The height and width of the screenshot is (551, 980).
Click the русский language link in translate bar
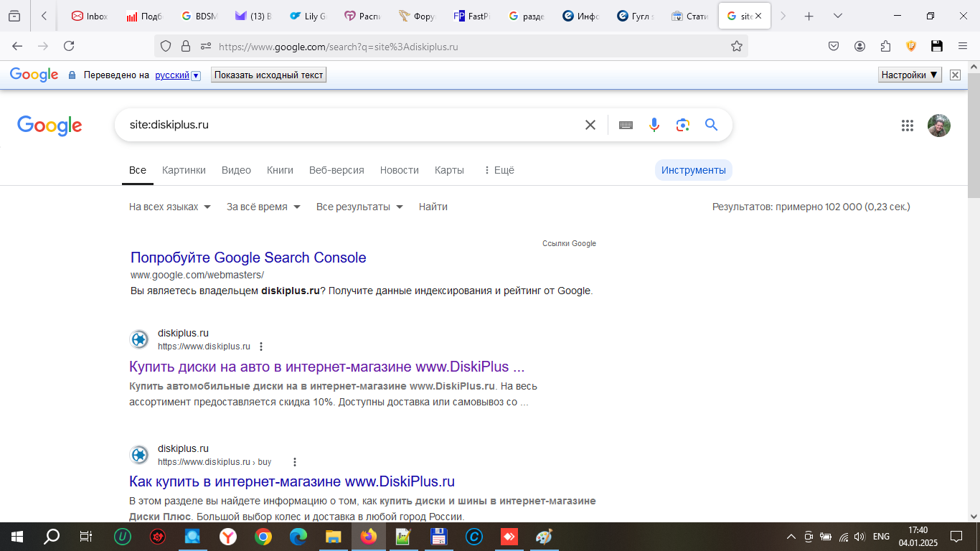(172, 75)
